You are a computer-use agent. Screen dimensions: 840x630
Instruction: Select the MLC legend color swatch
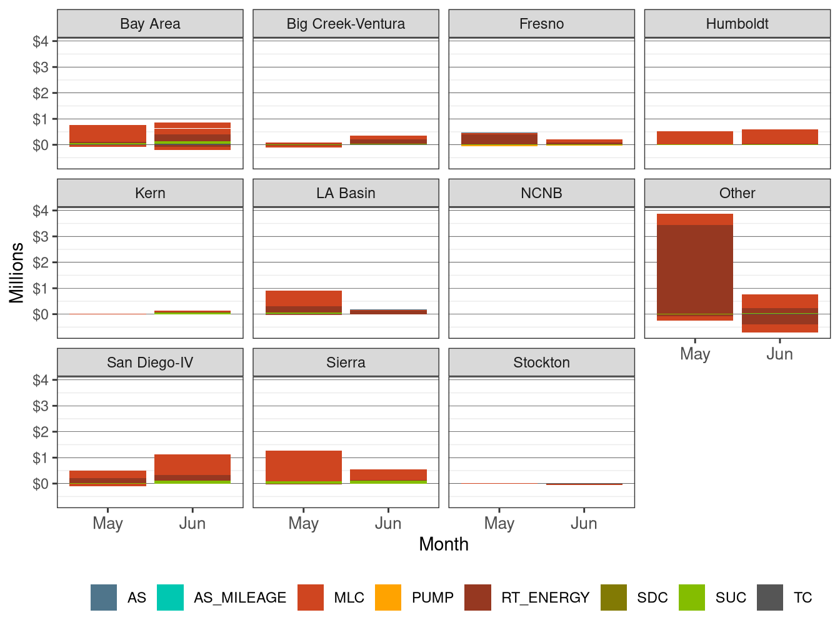pos(311,597)
